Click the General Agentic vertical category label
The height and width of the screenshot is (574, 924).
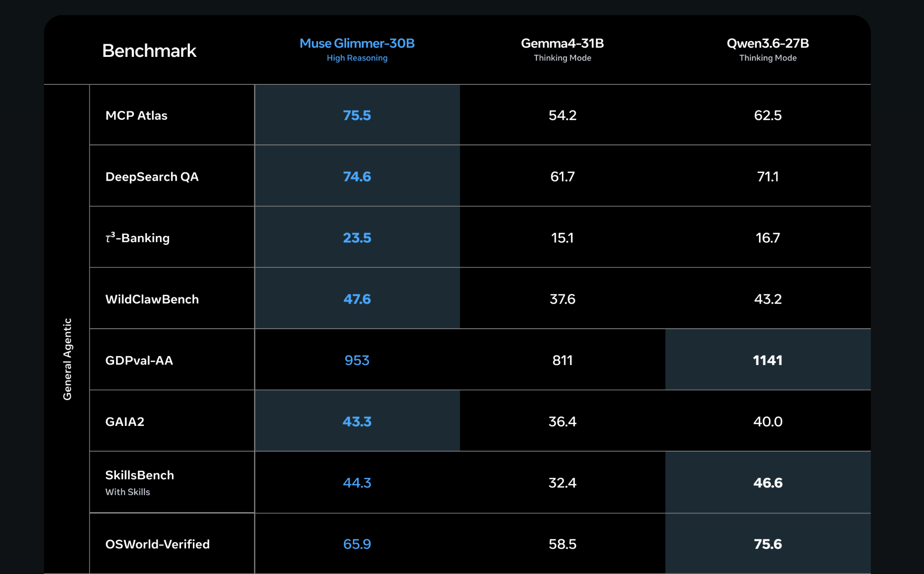click(67, 359)
